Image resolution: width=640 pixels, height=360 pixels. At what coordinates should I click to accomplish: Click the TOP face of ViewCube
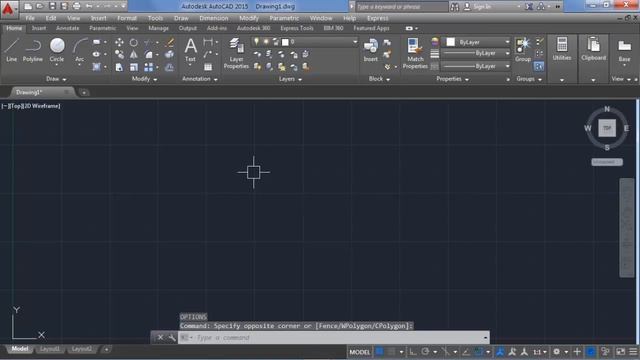607,128
